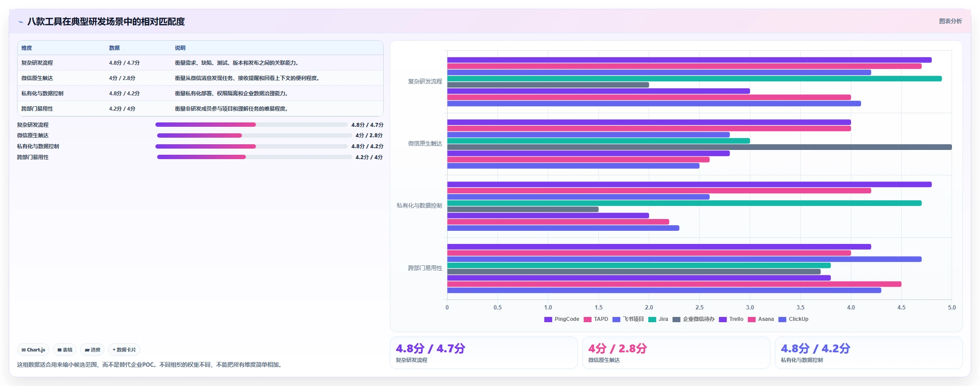Click the 复杂研发流程 progress bar
The image size is (980, 386).
pyautogui.click(x=252, y=125)
